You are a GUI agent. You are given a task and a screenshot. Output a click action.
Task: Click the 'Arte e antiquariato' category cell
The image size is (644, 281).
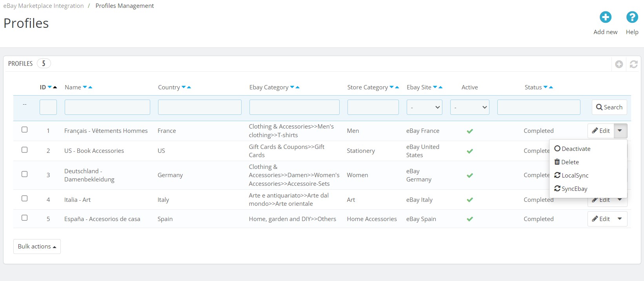[289, 199]
